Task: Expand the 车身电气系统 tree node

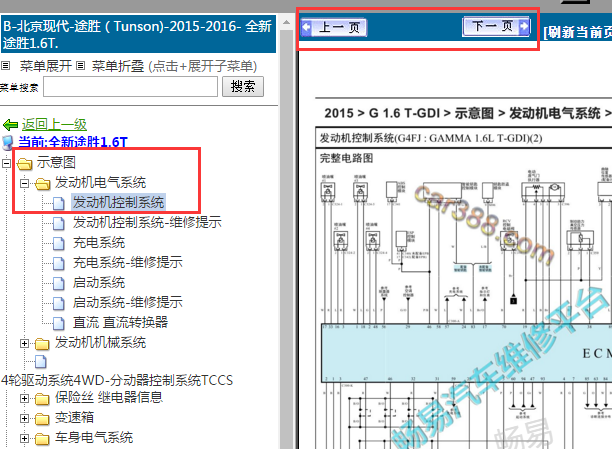Action: pos(25,438)
